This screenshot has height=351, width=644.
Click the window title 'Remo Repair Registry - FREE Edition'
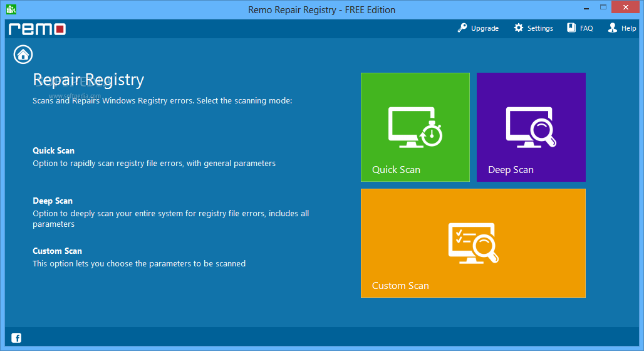321,10
